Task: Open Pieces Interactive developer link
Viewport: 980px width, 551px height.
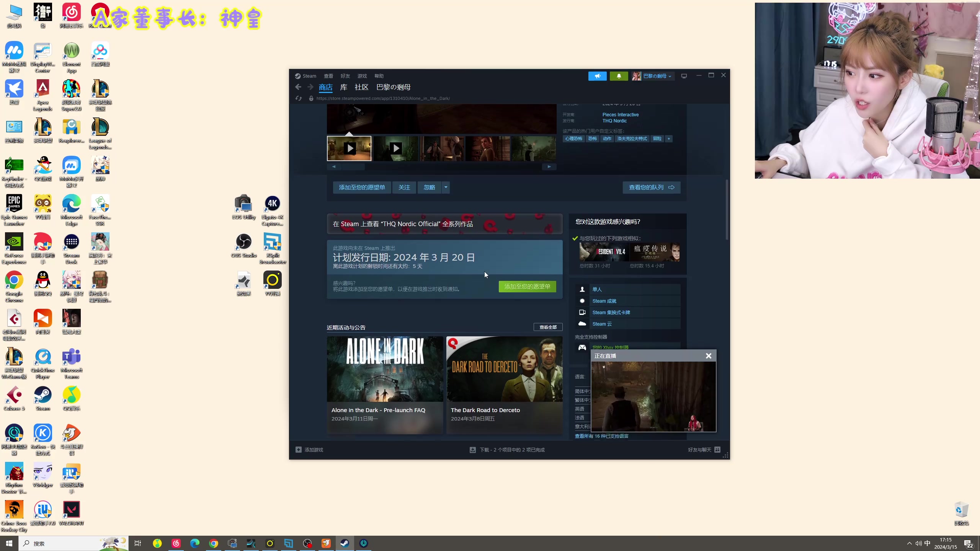Action: [x=621, y=115]
